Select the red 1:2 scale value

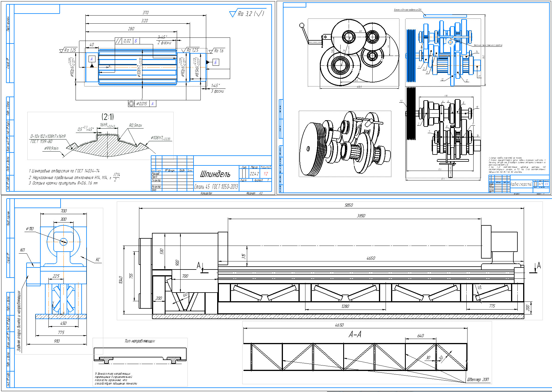click(266, 174)
